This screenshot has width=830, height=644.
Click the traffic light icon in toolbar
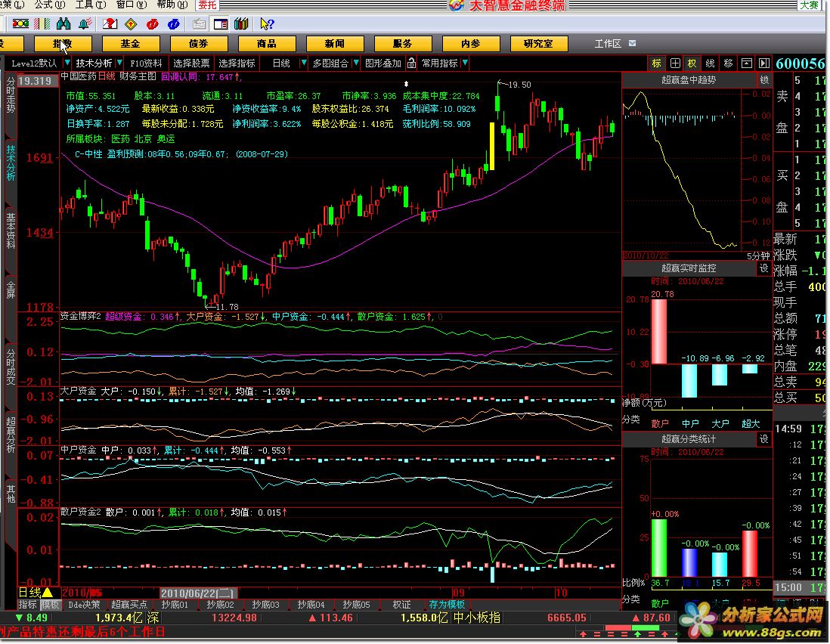point(20,24)
